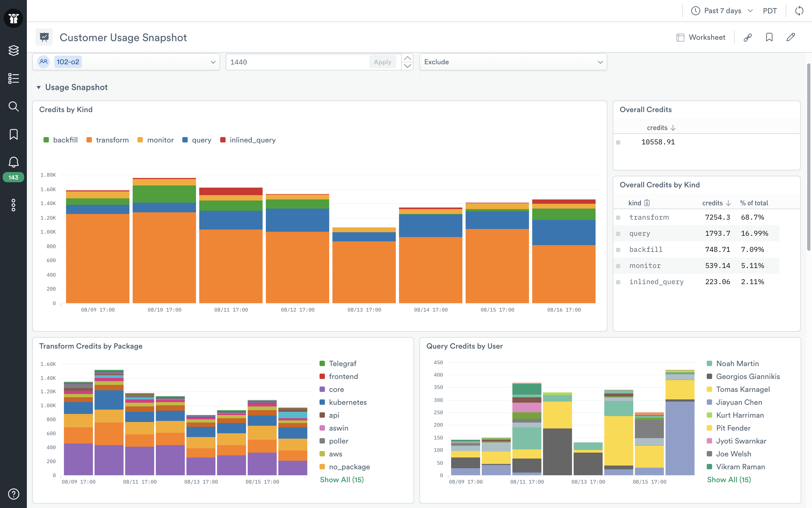Open the search magnifier in sidebar
The height and width of the screenshot is (508, 812).
pos(13,106)
